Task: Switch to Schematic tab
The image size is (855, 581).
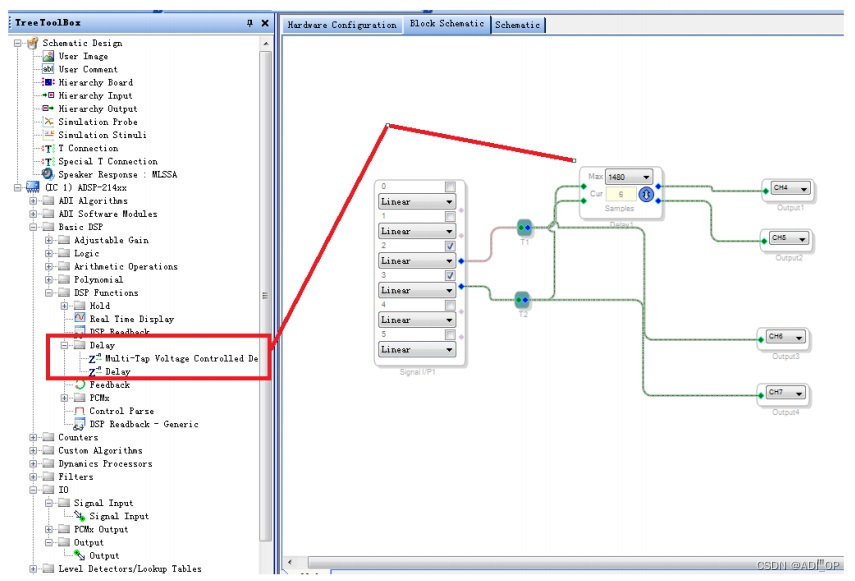Action: tap(517, 25)
